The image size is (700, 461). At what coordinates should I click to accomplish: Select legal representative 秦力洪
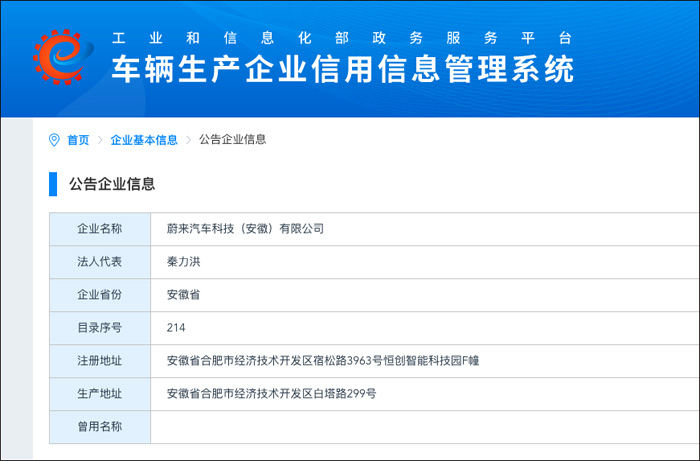pos(183,262)
